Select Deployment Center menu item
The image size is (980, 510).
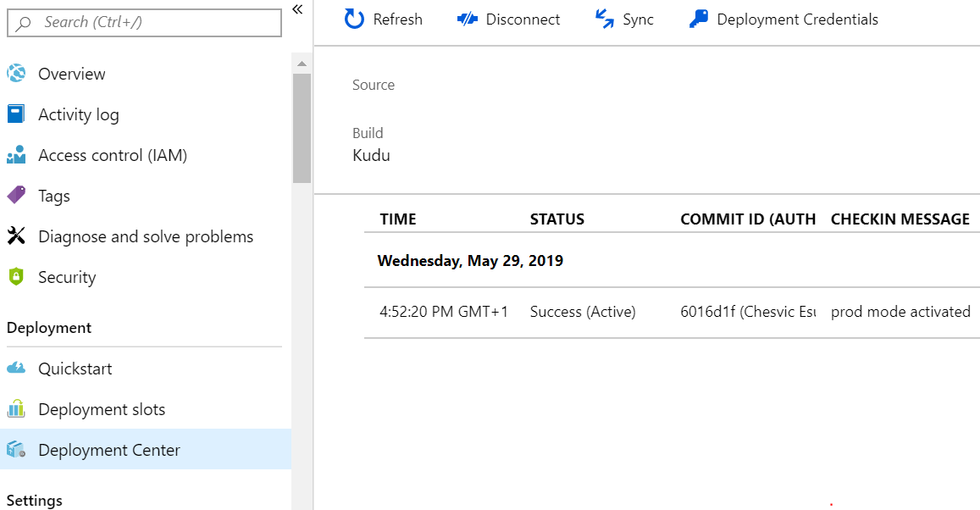click(x=146, y=449)
